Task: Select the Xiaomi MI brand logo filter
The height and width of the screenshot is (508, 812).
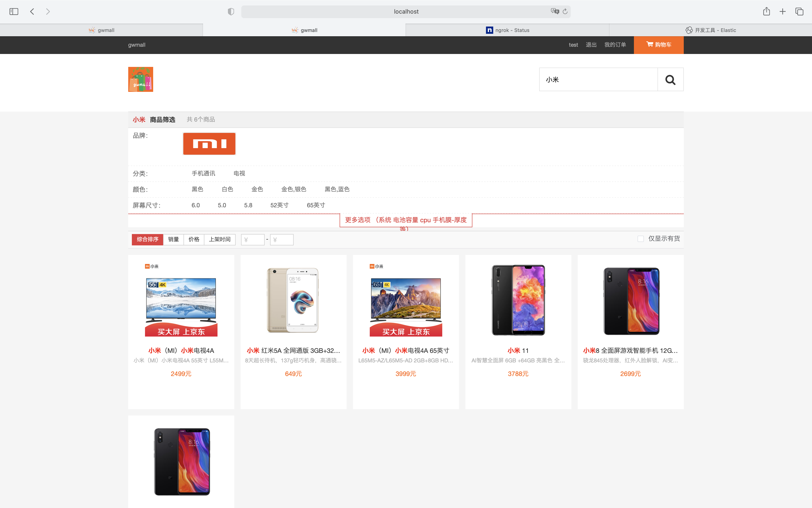Action: coord(209,144)
